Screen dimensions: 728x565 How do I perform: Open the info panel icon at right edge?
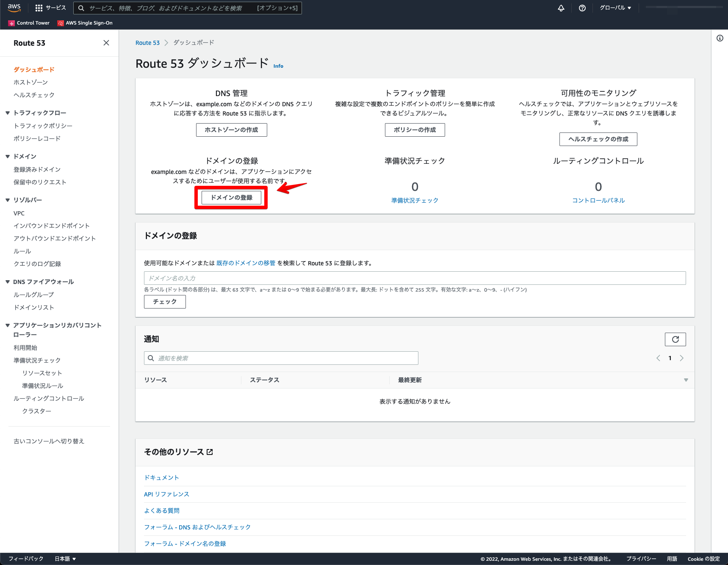(720, 38)
